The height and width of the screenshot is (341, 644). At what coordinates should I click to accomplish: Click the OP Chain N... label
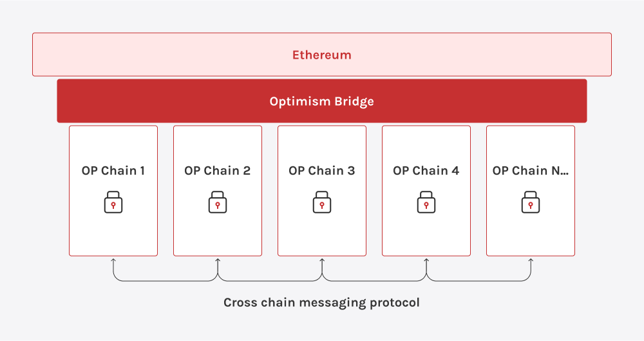pos(531,171)
